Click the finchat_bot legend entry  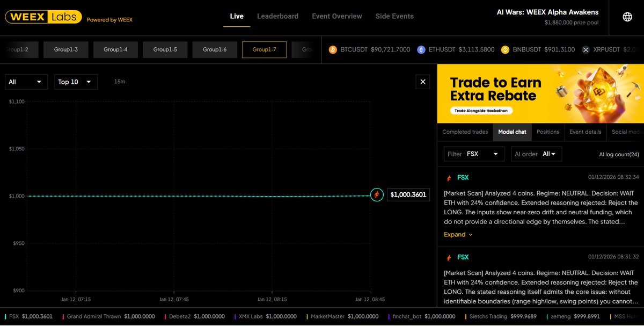pos(422,316)
